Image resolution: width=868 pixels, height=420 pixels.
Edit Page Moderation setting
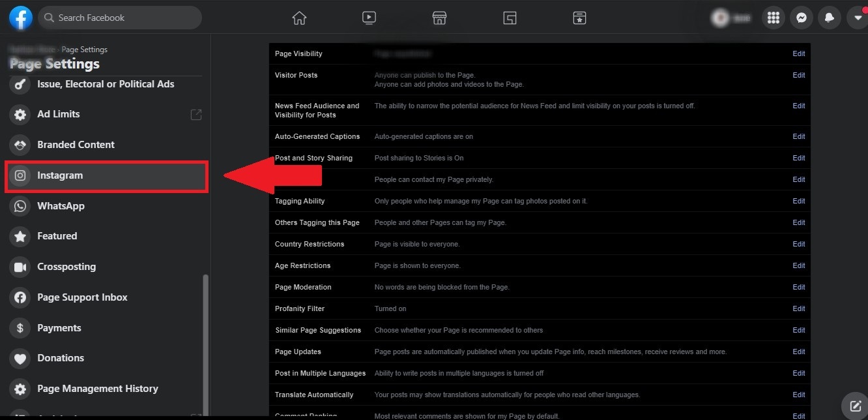click(799, 287)
